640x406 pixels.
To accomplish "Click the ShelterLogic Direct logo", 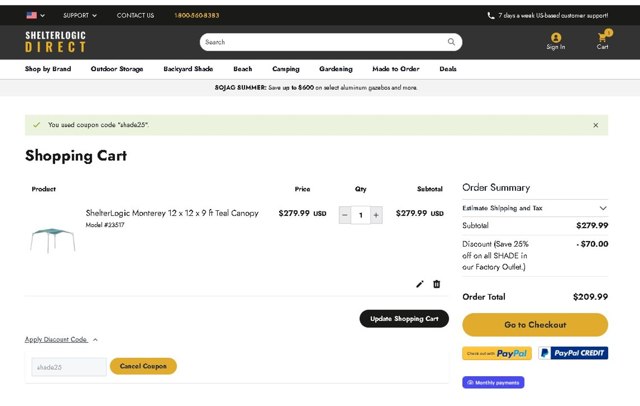I will (x=56, y=42).
